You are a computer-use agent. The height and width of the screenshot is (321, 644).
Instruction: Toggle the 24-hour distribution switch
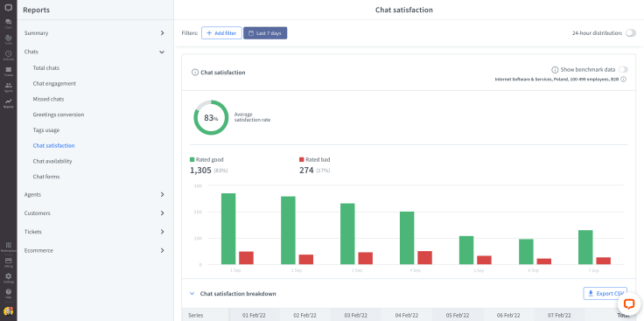click(x=631, y=33)
